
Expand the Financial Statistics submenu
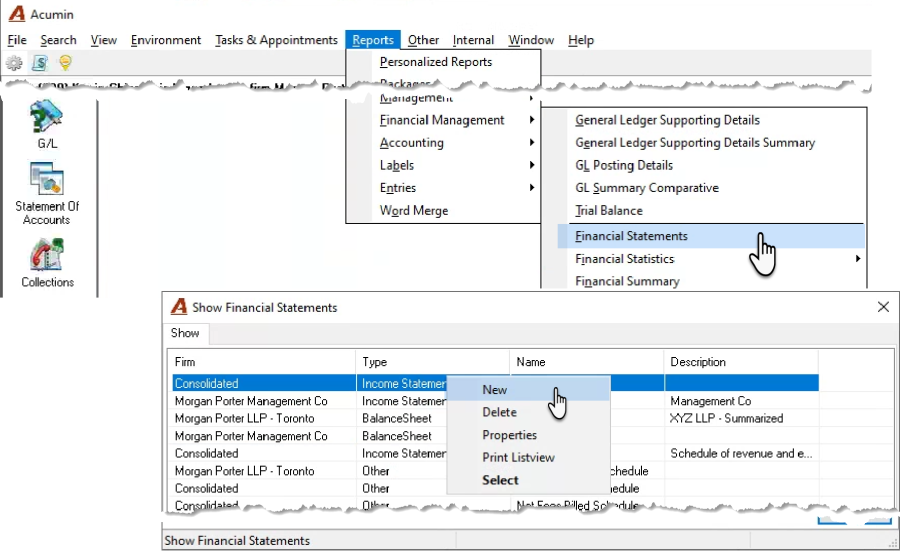pos(711,259)
